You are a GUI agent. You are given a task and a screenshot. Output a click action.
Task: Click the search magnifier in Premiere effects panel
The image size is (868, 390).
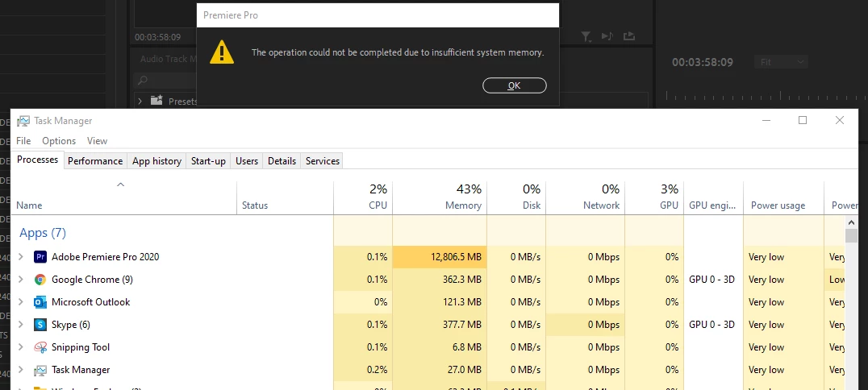coord(143,81)
